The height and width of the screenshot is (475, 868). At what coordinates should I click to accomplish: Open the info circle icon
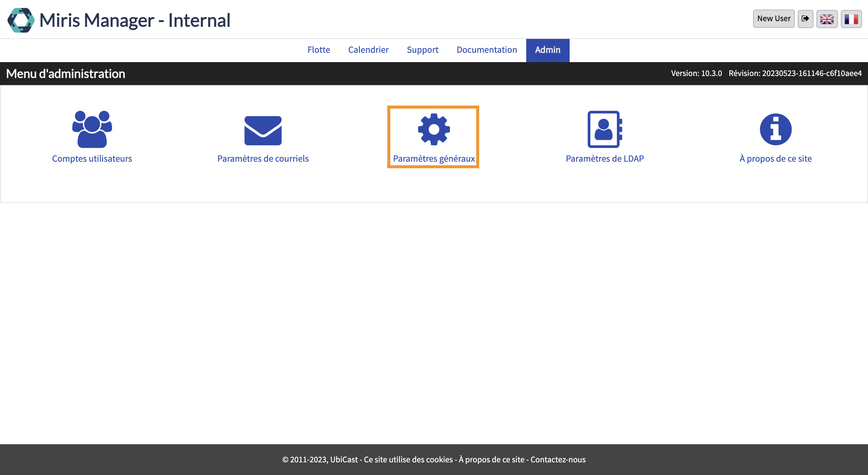pyautogui.click(x=776, y=129)
